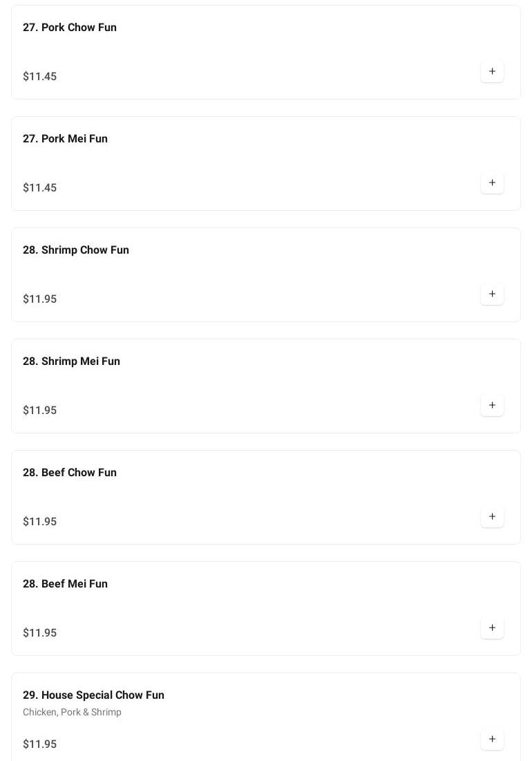Select 28. Beef Mei Fun title text
This screenshot has height=761, width=532.
[65, 584]
